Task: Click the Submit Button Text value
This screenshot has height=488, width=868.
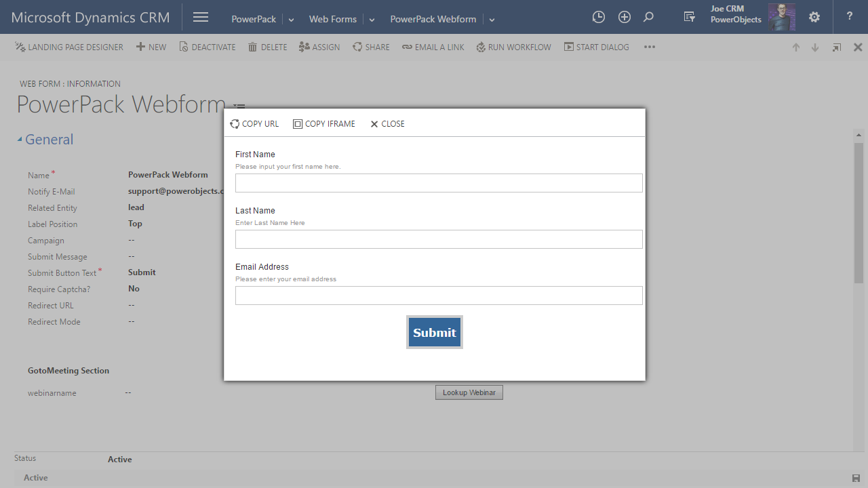Action: coord(142,272)
